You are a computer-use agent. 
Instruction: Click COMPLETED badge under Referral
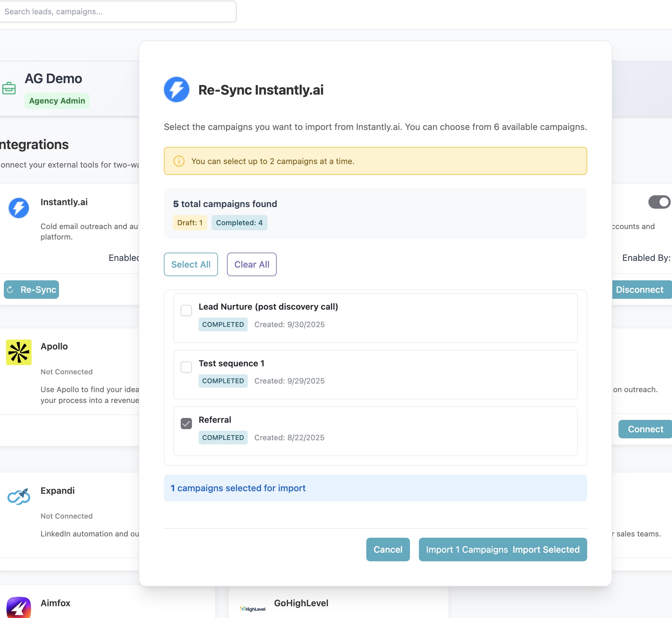pyautogui.click(x=223, y=437)
